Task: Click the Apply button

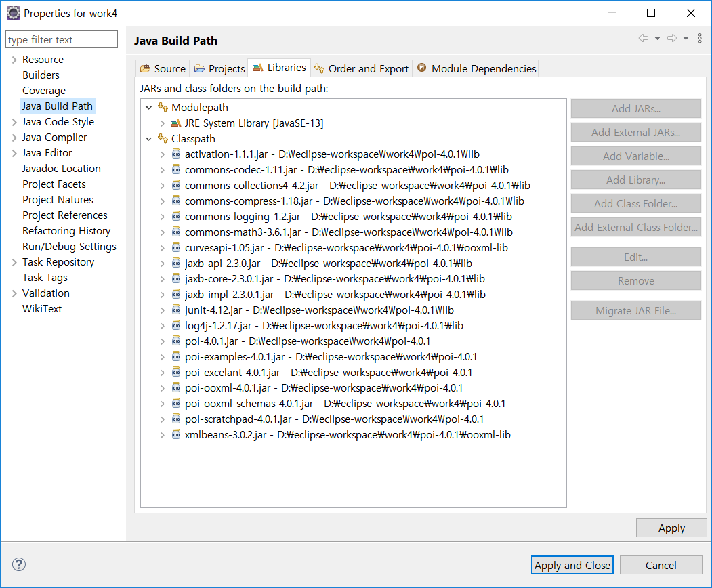Action: (x=671, y=528)
